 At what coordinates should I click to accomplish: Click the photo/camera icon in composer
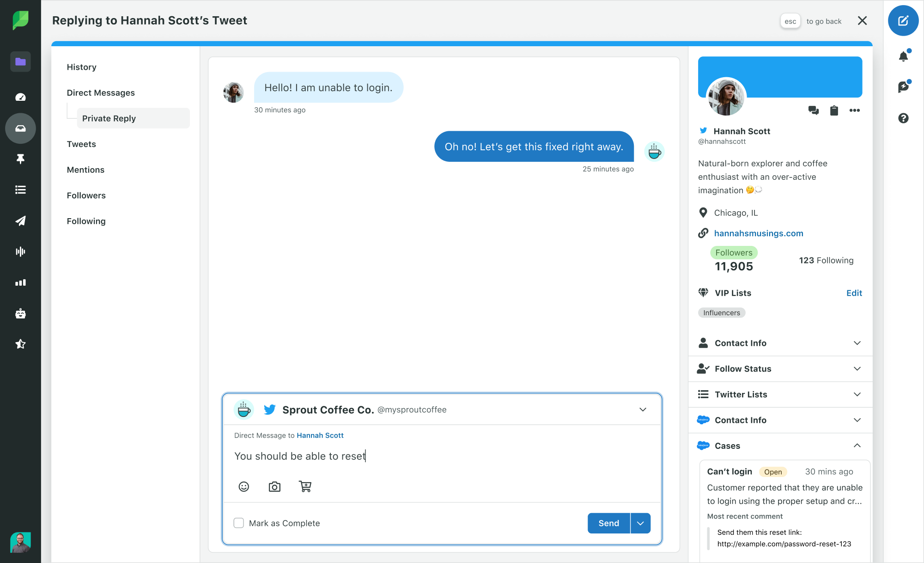[x=274, y=486]
